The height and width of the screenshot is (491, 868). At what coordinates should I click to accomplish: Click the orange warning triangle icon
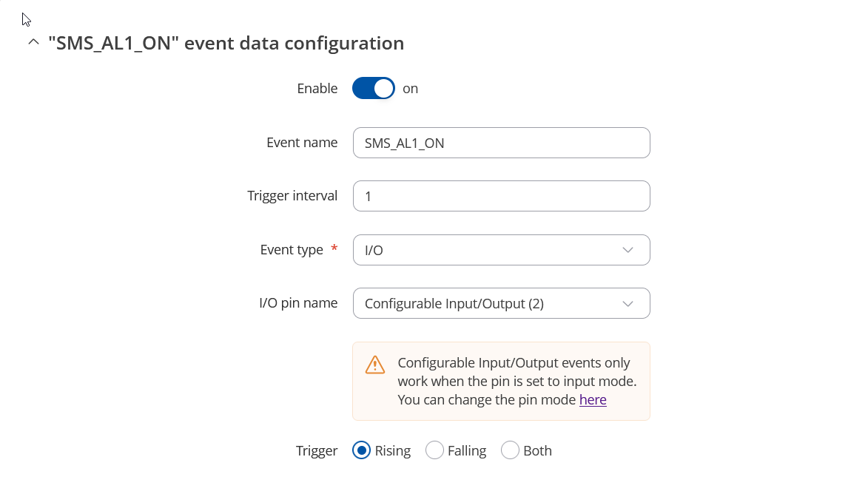click(375, 365)
